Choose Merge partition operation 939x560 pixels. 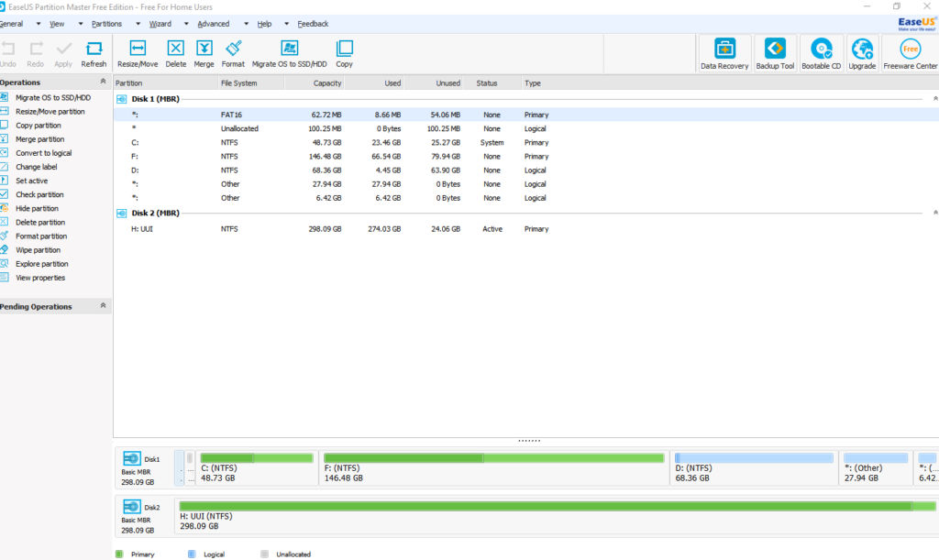[x=39, y=139]
